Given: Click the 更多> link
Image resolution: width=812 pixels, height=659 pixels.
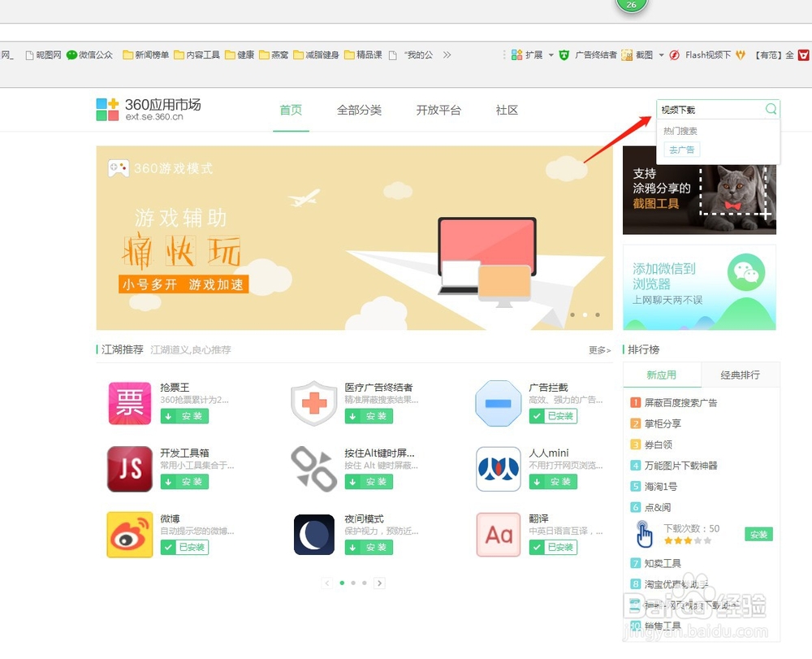Looking at the screenshot, I should (x=600, y=350).
